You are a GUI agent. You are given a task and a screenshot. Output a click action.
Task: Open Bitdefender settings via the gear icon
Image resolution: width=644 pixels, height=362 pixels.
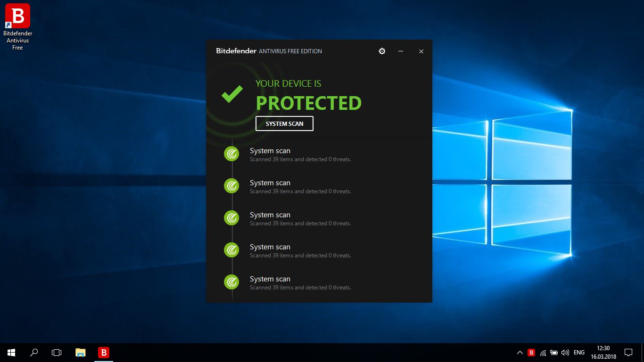pyautogui.click(x=382, y=51)
